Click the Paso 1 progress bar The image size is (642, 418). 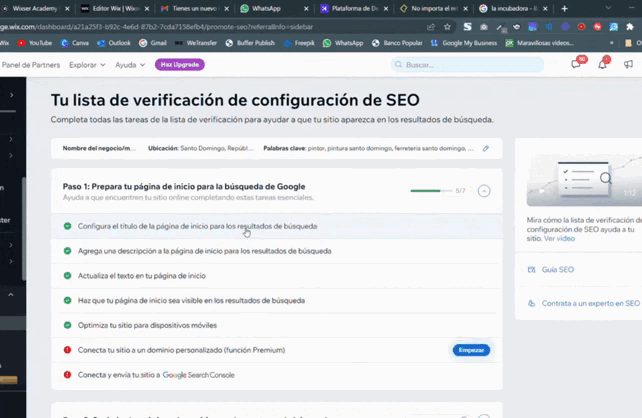coord(432,191)
